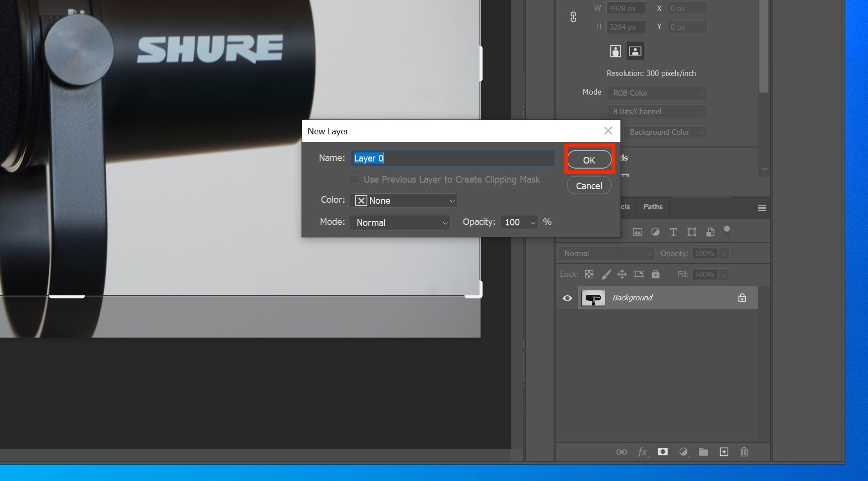Toggle Lock image pixels brush icon

pyautogui.click(x=606, y=274)
